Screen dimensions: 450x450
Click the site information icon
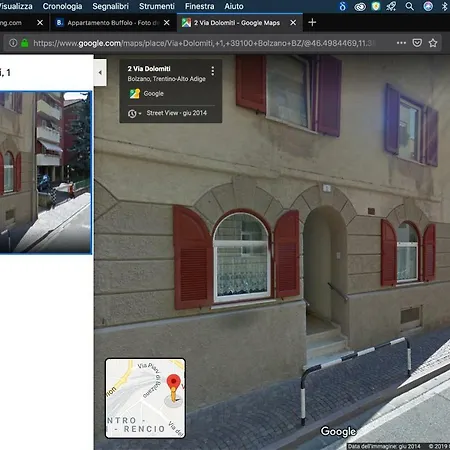[13, 43]
